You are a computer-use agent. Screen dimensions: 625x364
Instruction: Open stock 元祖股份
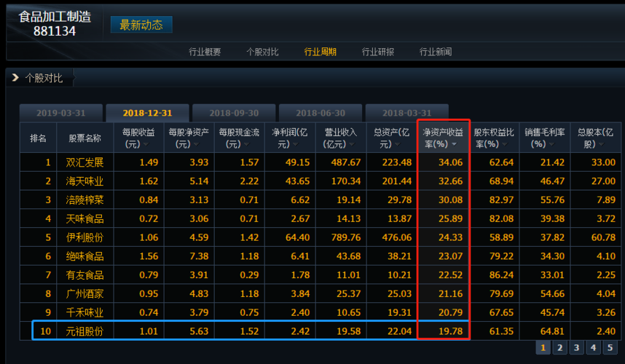(84, 331)
